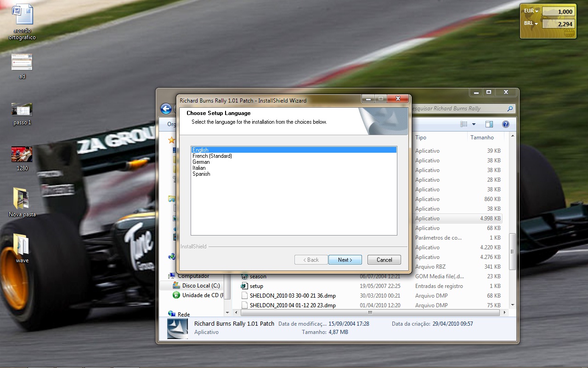Click the Next button in wizard
The image size is (588, 368).
pyautogui.click(x=345, y=260)
